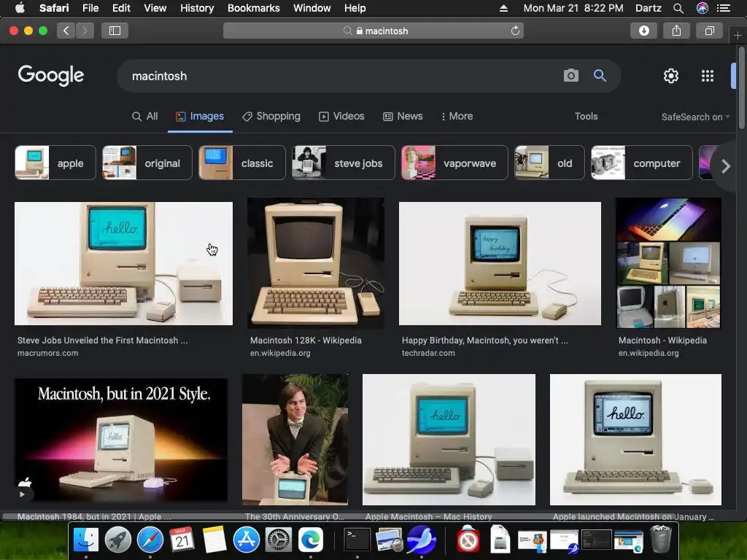
Task: Select the Images tab
Action: tap(200, 116)
